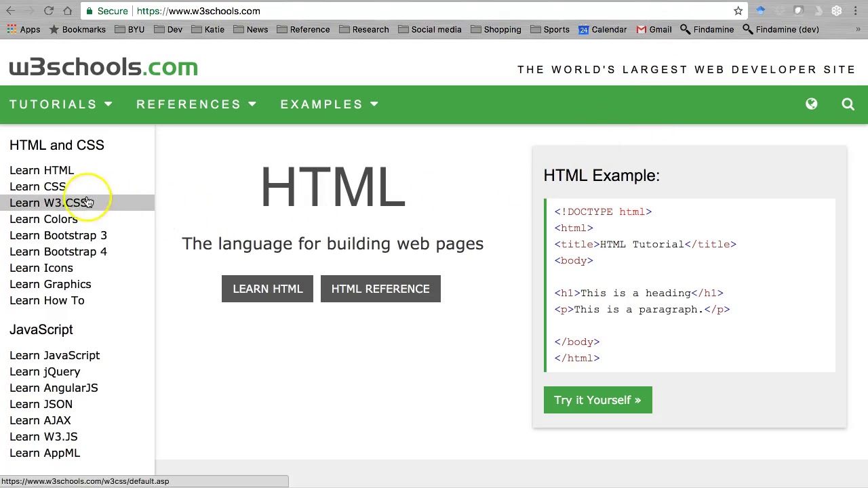Click the h1 heading code line
Image resolution: width=868 pixels, height=488 pixels.
[x=639, y=293]
